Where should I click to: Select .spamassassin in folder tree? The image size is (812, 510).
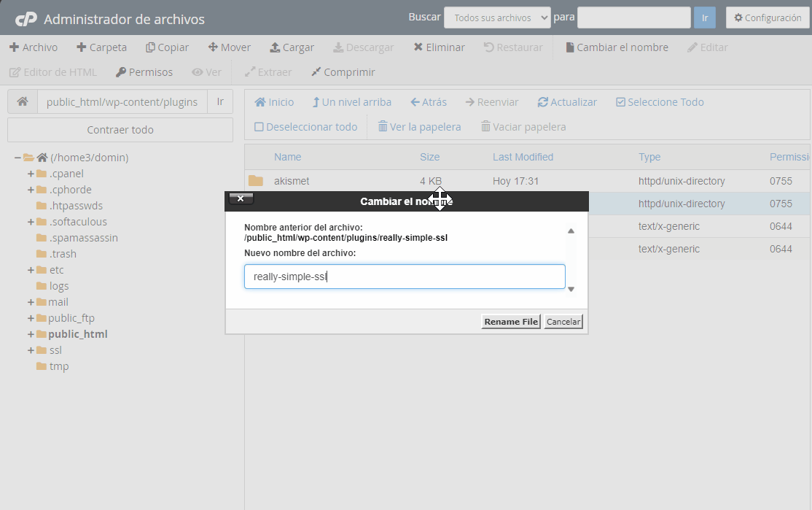tap(83, 238)
